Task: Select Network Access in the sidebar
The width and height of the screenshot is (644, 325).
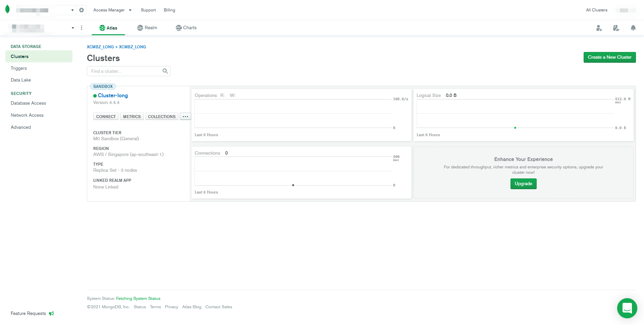Action: (27, 115)
